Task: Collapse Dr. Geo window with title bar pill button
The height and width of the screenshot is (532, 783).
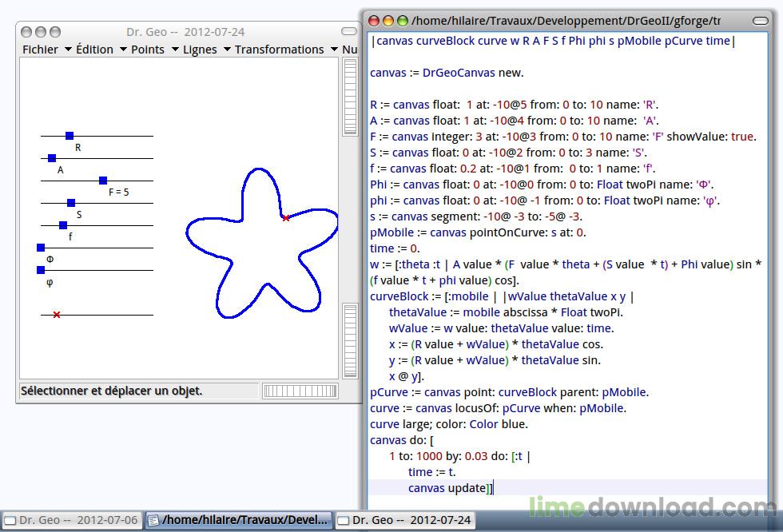Action: [349, 31]
